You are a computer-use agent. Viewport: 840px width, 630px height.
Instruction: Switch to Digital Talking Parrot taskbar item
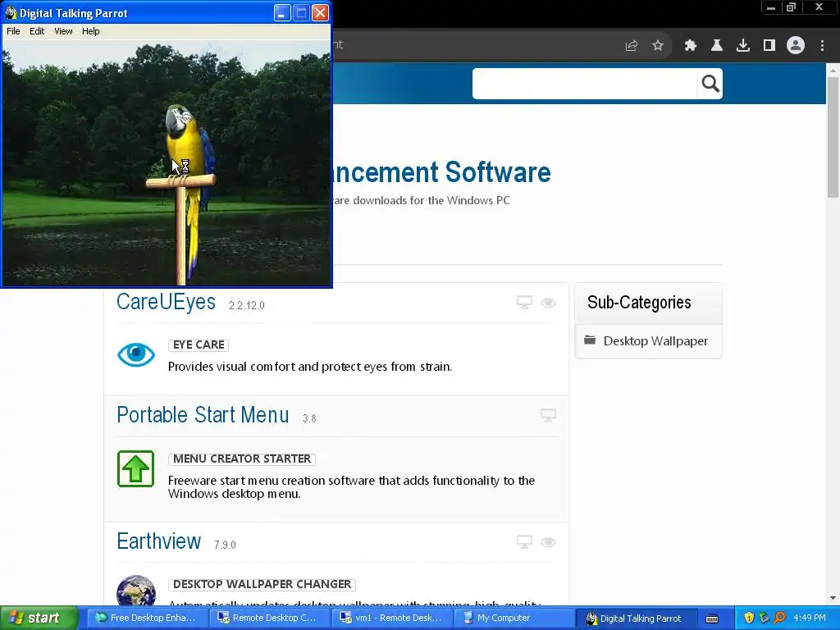click(636, 618)
